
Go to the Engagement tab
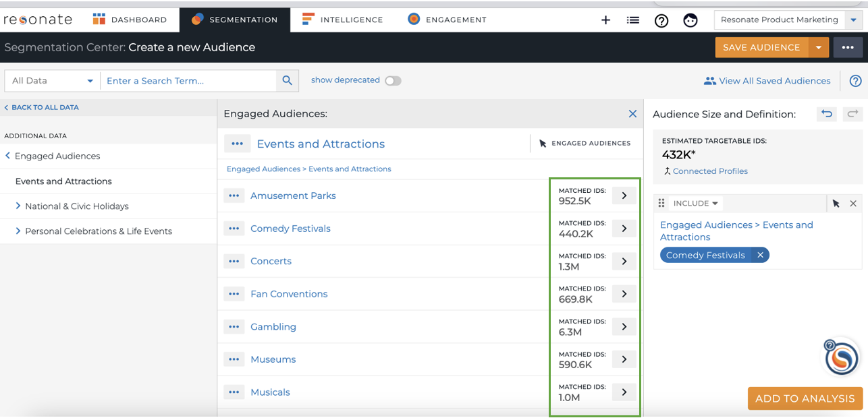coord(447,20)
